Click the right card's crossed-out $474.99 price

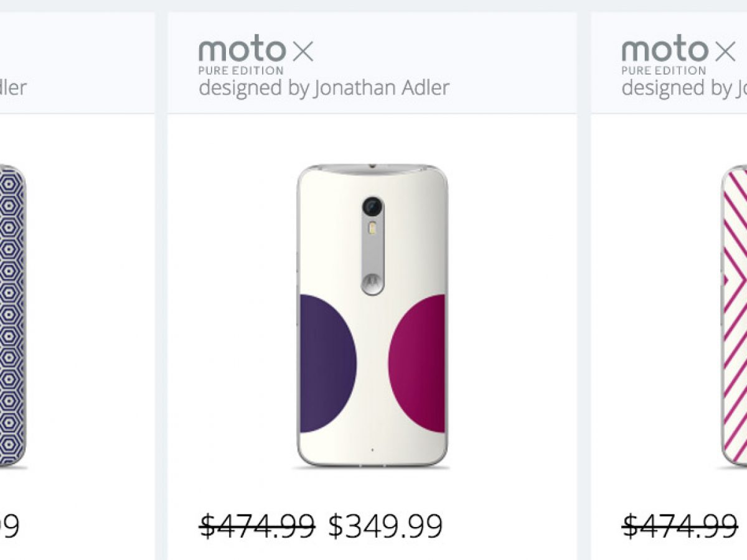pyautogui.click(x=680, y=526)
